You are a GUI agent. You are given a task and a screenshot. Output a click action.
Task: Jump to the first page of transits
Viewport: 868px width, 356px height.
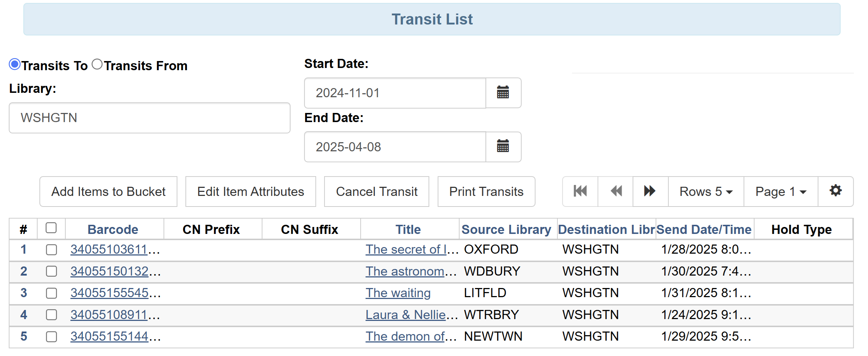point(580,191)
